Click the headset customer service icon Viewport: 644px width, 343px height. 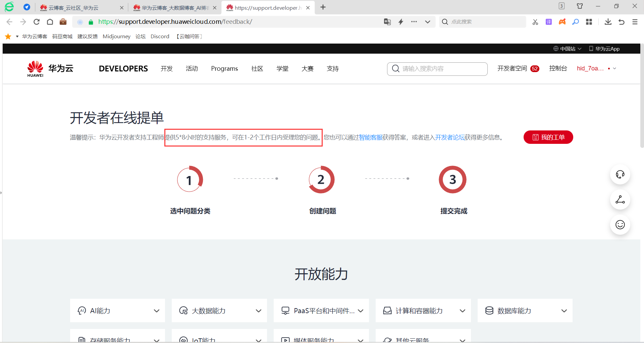[620, 174]
